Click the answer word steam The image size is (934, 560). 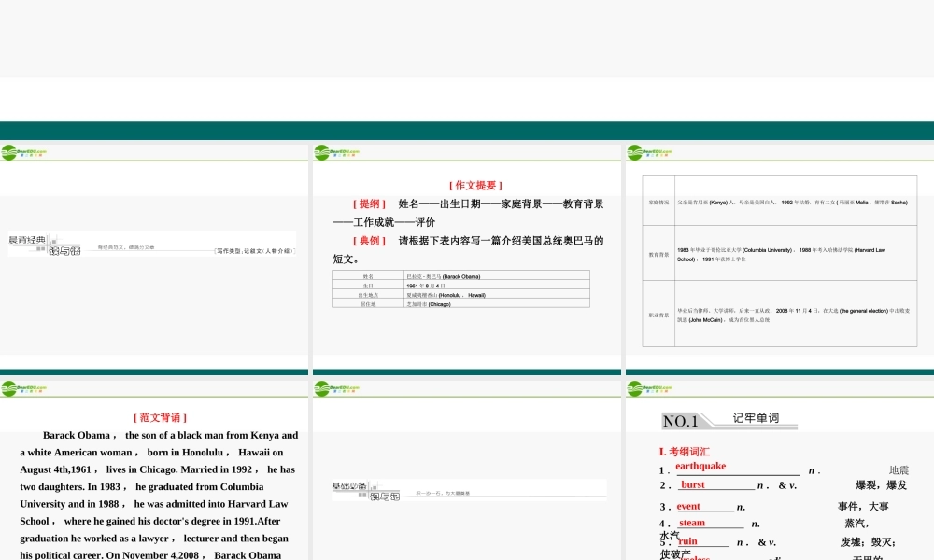click(692, 523)
